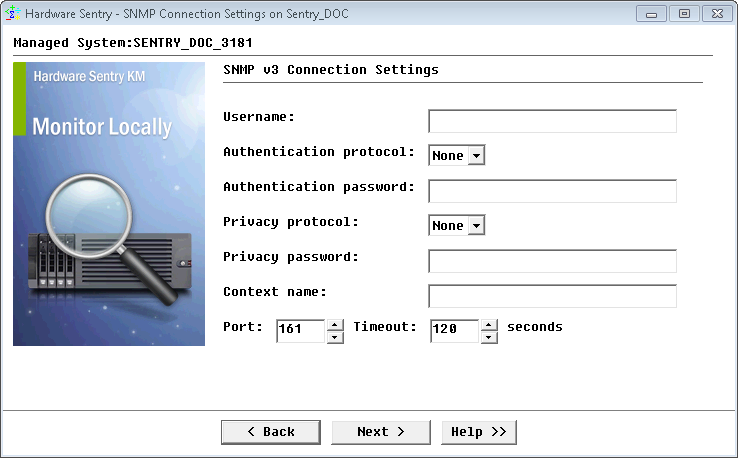The image size is (738, 458).
Task: Increase the Port value with up arrow
Action: pos(335,325)
